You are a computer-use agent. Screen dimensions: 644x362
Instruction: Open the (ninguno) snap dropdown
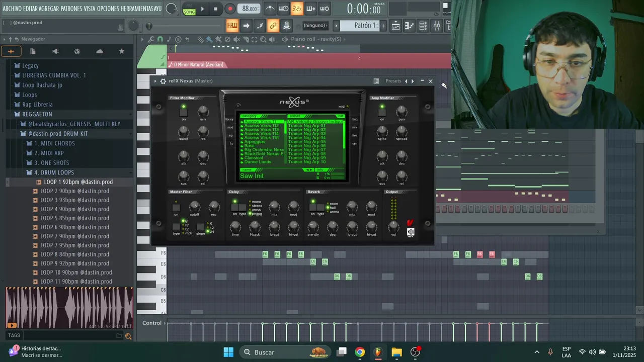click(315, 26)
